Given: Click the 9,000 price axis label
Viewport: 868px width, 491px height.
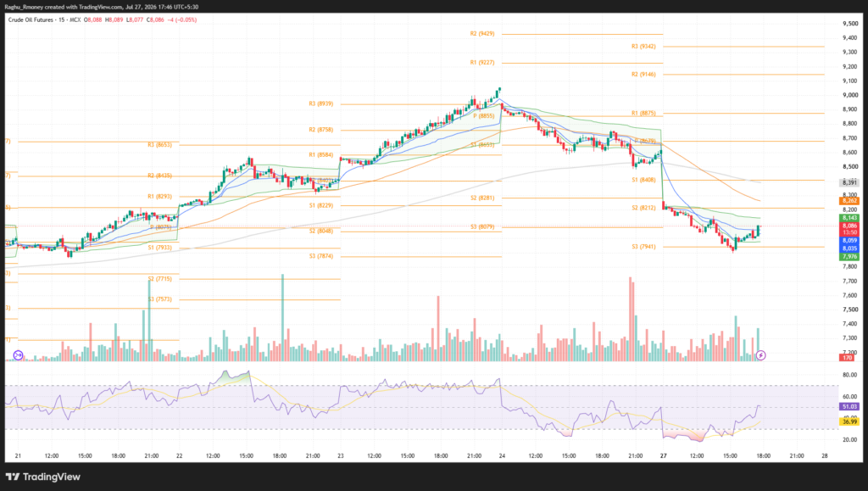Looking at the screenshot, I should pyautogui.click(x=850, y=95).
